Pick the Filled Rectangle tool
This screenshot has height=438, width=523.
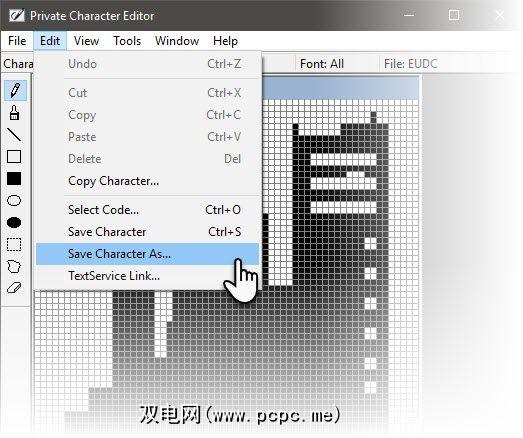pos(14,178)
